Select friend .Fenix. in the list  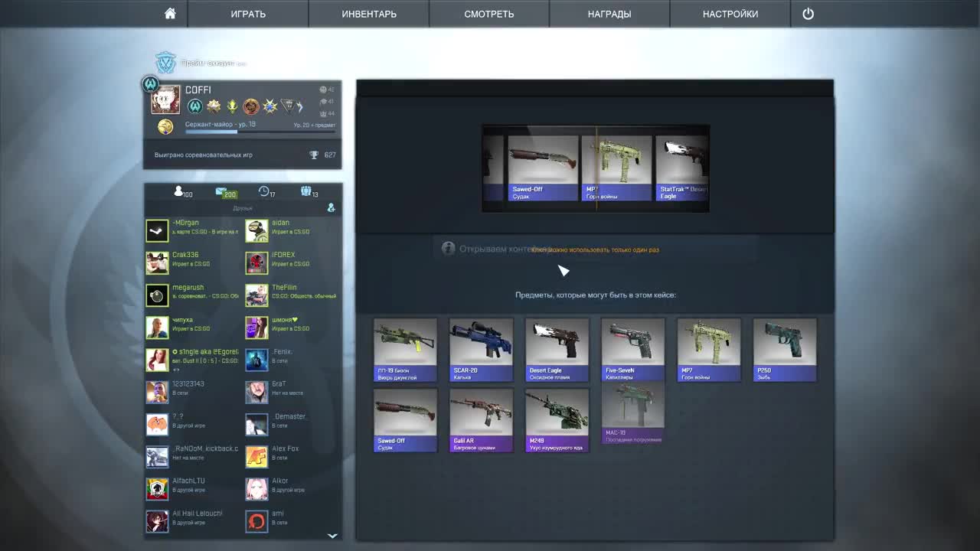coord(292,360)
